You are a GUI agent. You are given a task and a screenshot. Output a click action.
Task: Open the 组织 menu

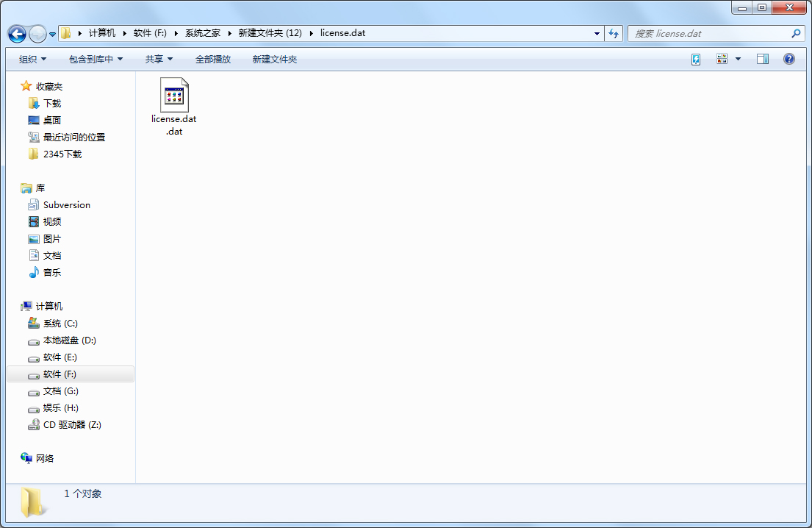pyautogui.click(x=32, y=59)
